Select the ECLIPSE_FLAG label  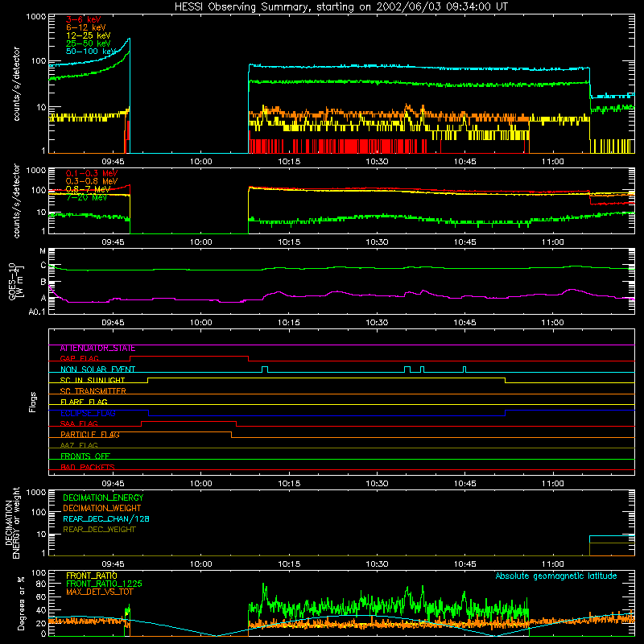click(88, 413)
